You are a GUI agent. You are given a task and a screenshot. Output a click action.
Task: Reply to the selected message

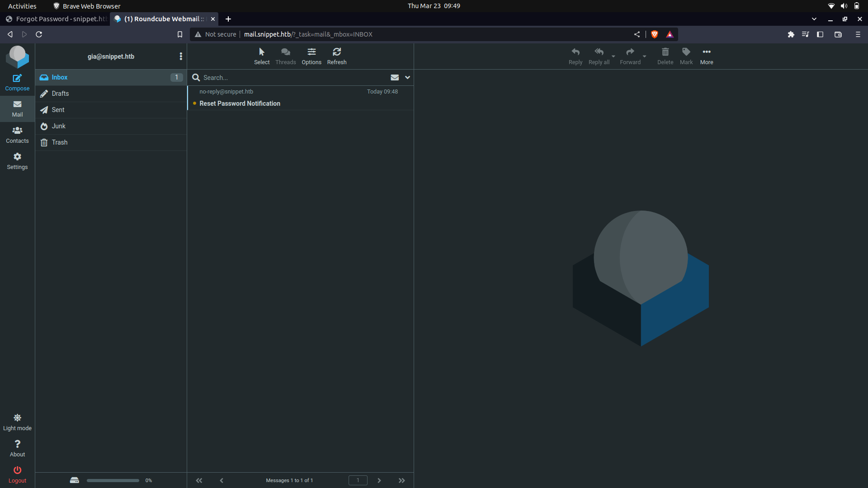[575, 55]
